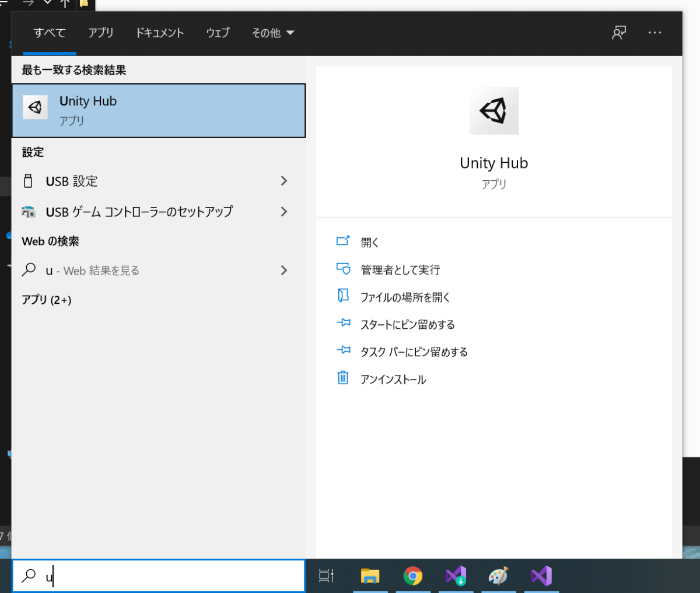Click the アプリ (2+) section header

coord(47,300)
